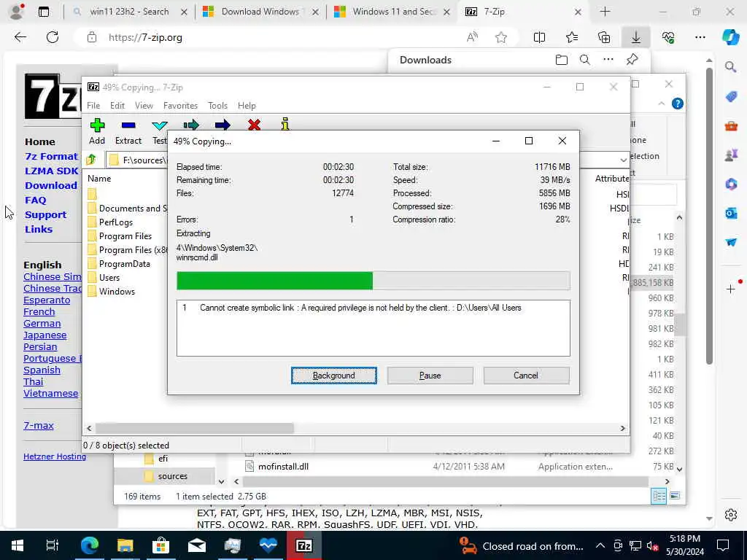Open the notification center icon
Image resolution: width=747 pixels, height=560 pixels.
coord(723,545)
